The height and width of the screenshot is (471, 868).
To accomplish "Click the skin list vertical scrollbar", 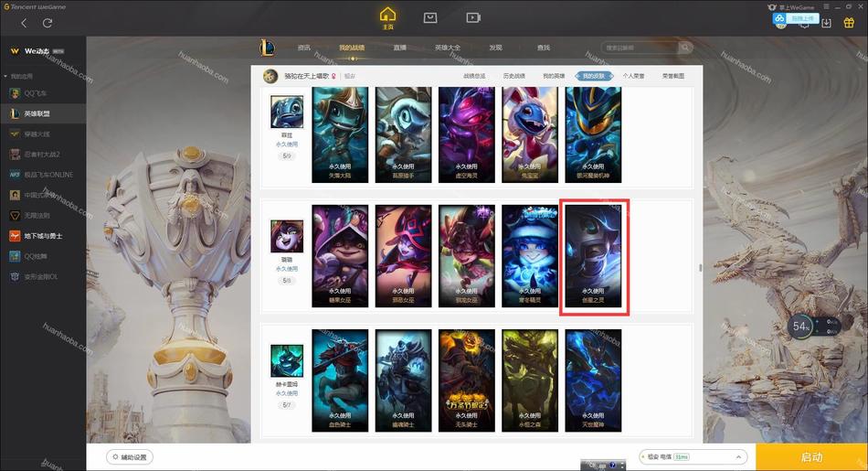I will (700, 268).
